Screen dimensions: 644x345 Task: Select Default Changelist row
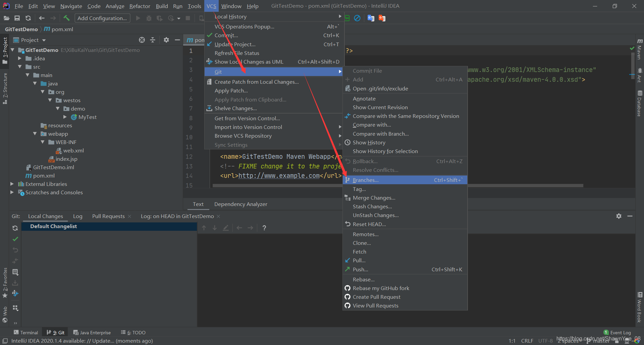click(x=109, y=226)
